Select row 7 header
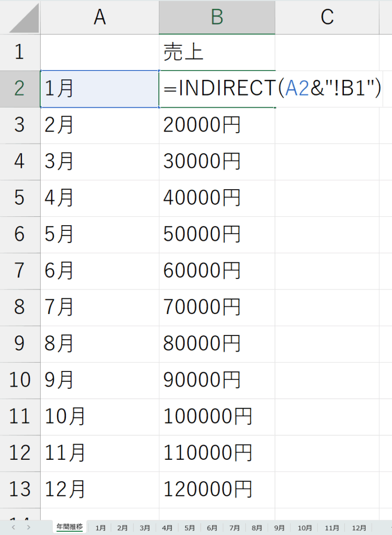392x535 pixels. coord(20,271)
